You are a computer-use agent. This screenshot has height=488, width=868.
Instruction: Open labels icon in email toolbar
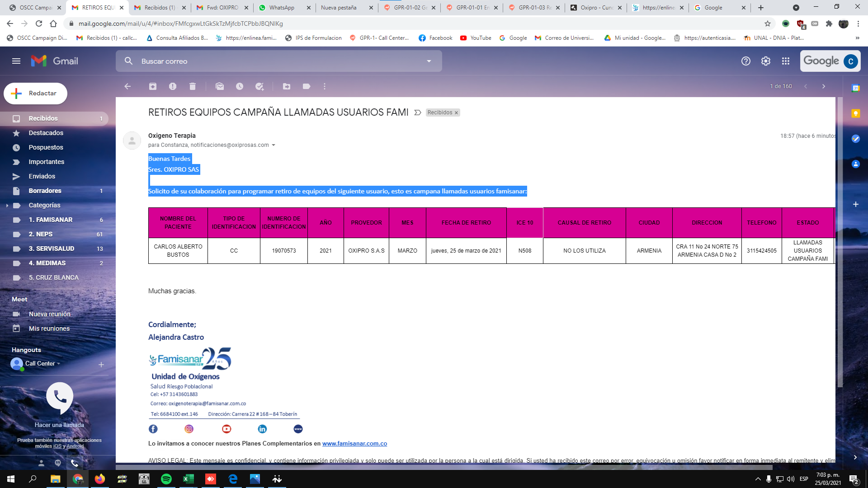(x=307, y=86)
